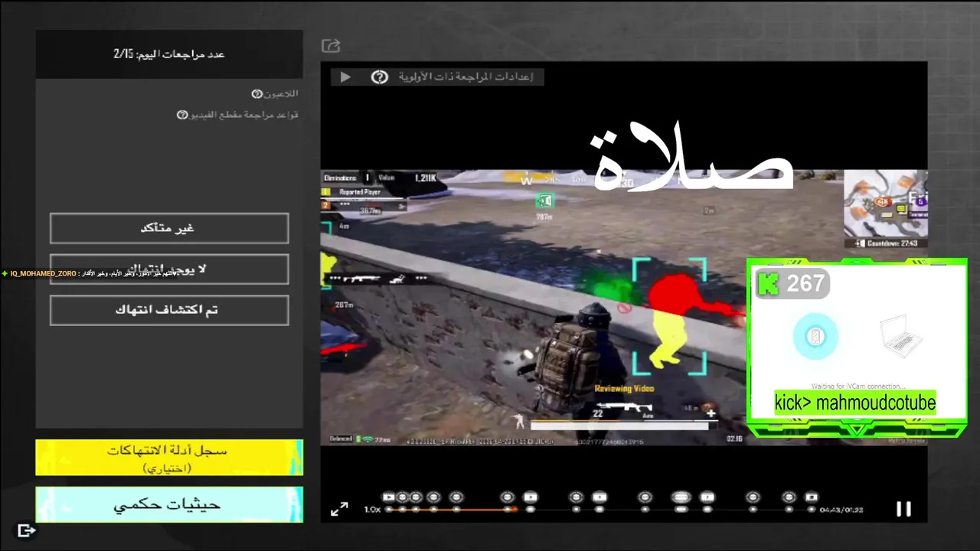This screenshot has width=980, height=551.
Task: Click the orange playhead on the video progress bar
Action: click(514, 509)
